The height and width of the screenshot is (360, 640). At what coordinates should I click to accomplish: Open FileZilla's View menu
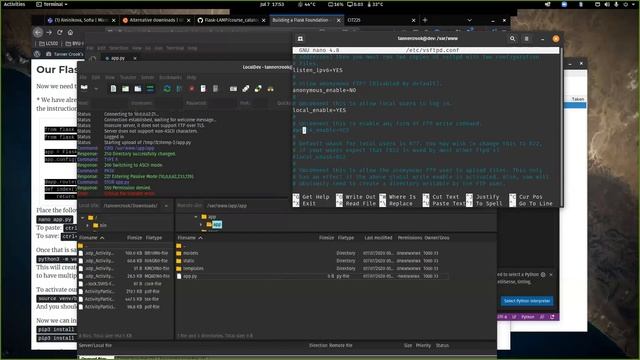(110, 77)
